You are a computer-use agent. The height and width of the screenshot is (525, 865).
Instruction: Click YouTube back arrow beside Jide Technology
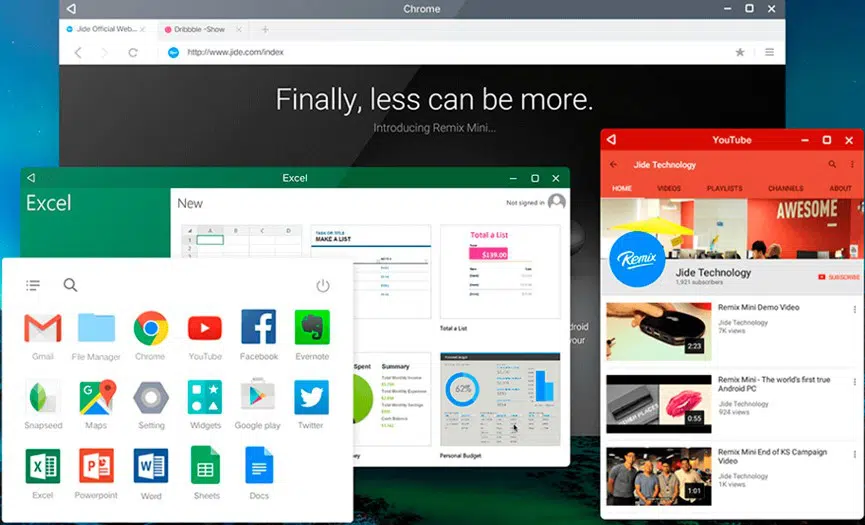pyautogui.click(x=613, y=164)
